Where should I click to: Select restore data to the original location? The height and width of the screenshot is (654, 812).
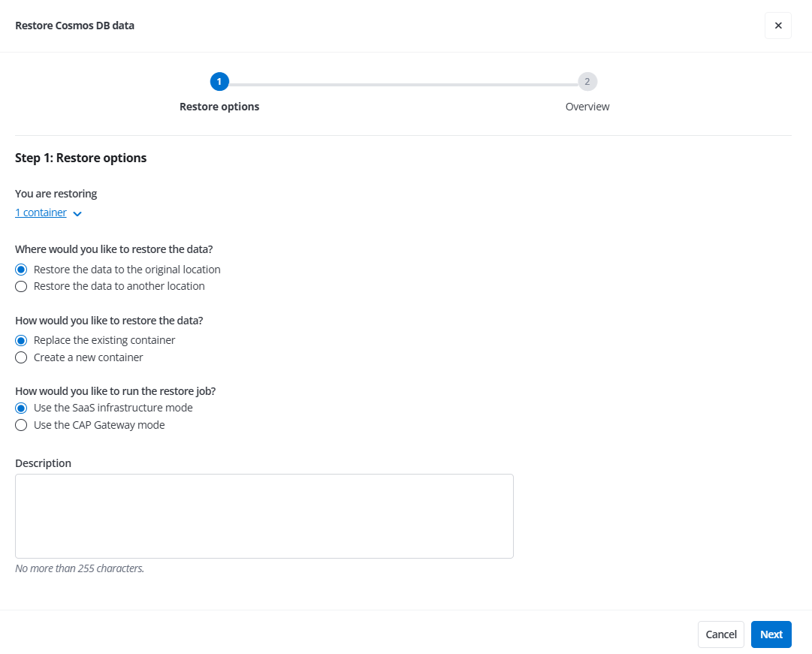(20, 269)
